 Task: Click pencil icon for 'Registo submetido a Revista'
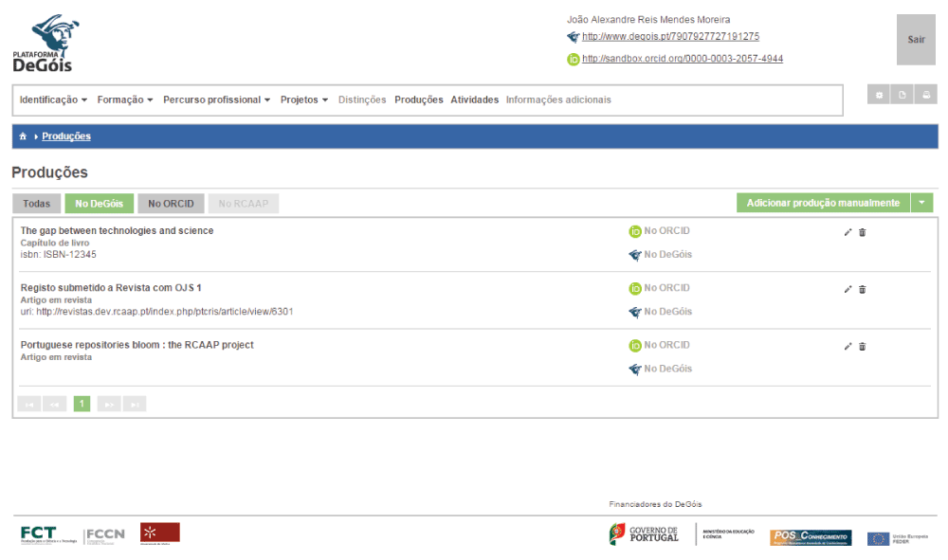click(x=848, y=290)
